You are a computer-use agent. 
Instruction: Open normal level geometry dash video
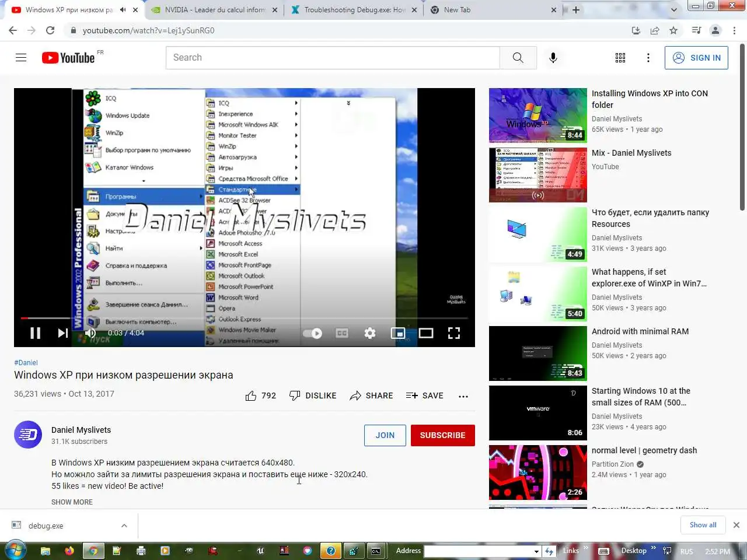[538, 473]
